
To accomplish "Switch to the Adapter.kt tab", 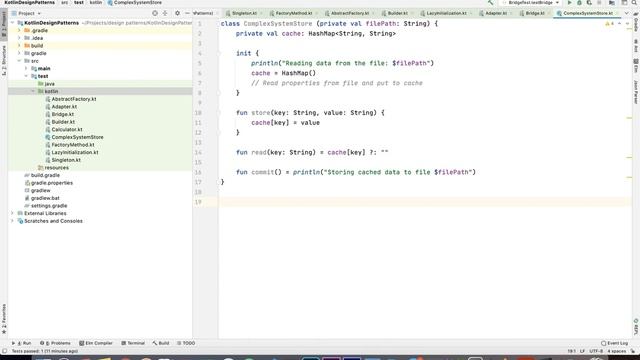I will tap(496, 13).
